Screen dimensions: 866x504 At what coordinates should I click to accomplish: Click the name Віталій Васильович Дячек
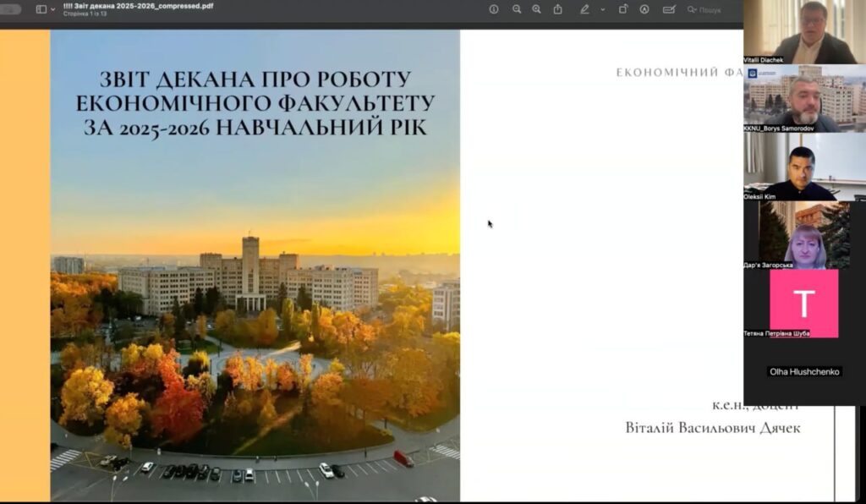pyautogui.click(x=712, y=428)
